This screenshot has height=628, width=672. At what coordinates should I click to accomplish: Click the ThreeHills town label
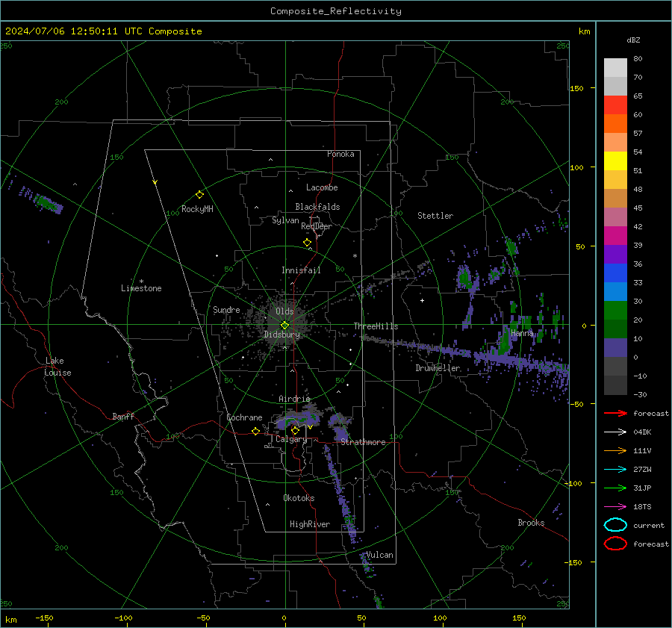coord(376,326)
